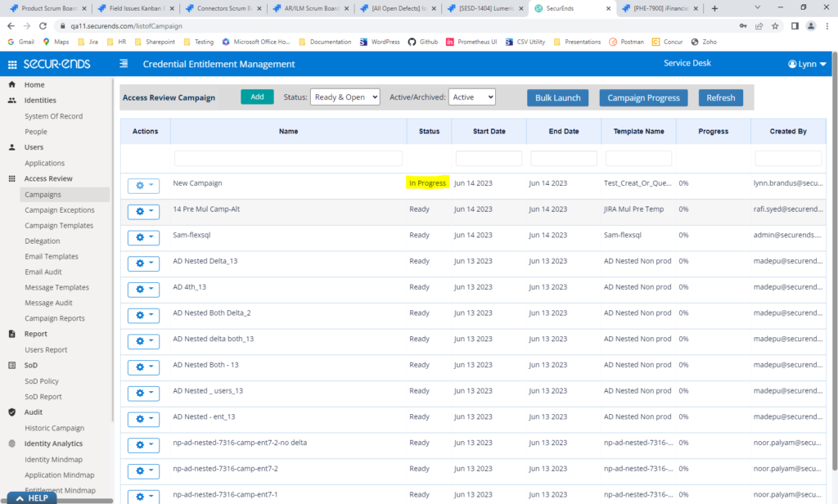Click the Template Name filter field
Image resolution: width=838 pixels, height=504 pixels.
tap(638, 158)
